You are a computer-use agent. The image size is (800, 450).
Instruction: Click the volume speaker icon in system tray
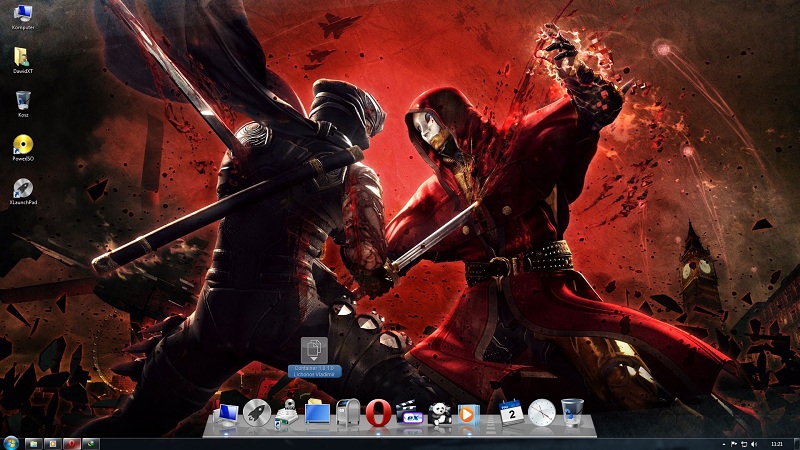(x=754, y=444)
